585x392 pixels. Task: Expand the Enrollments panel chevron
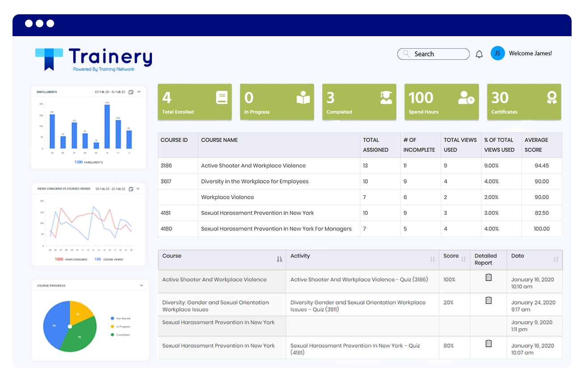[x=139, y=92]
